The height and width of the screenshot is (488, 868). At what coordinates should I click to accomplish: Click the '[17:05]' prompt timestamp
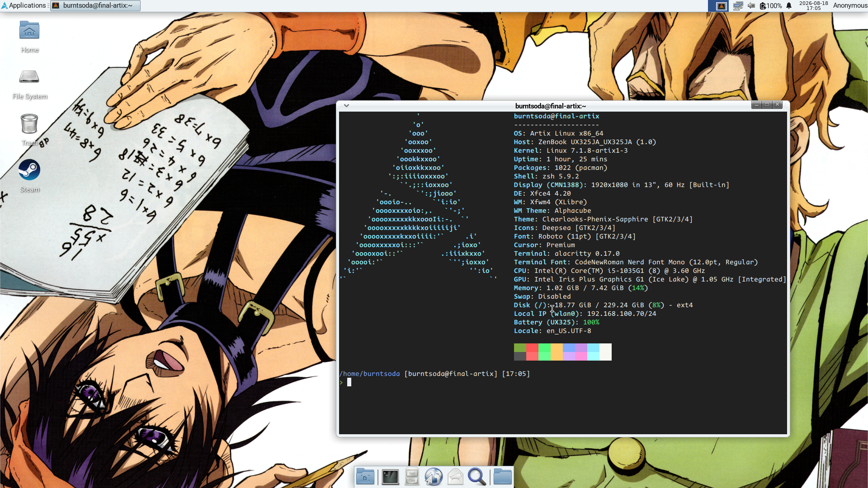click(x=516, y=374)
